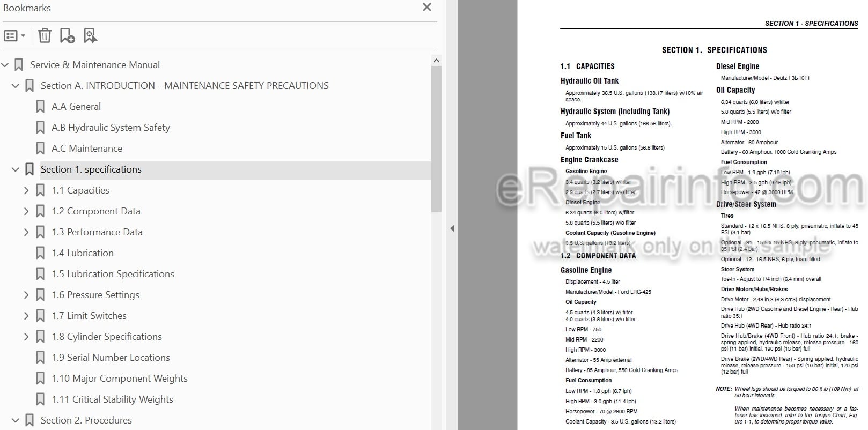868x430 pixels.
Task: Expand 1.3 Performance Data bookmark
Action: coord(26,232)
